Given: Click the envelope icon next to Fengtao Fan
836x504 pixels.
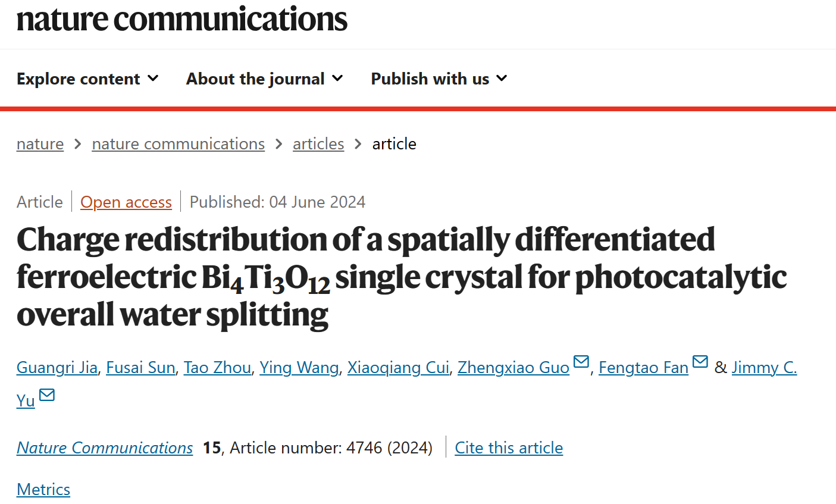Looking at the screenshot, I should click(x=700, y=362).
